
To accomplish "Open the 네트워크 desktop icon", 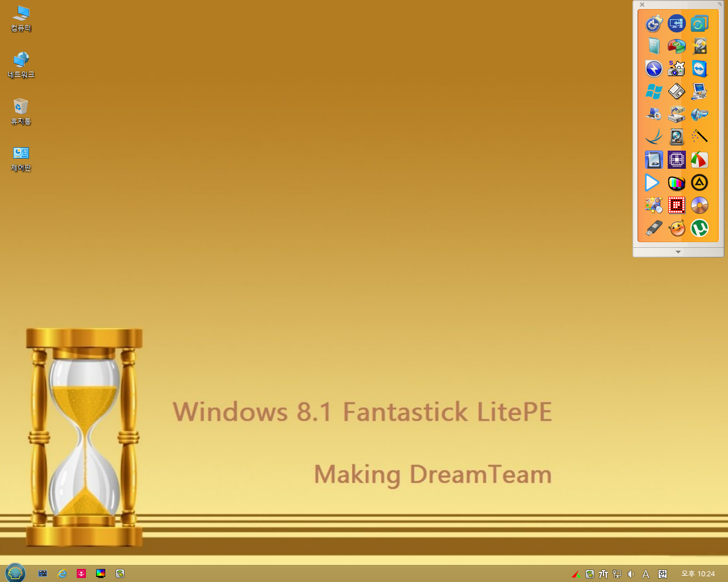I will click(21, 65).
